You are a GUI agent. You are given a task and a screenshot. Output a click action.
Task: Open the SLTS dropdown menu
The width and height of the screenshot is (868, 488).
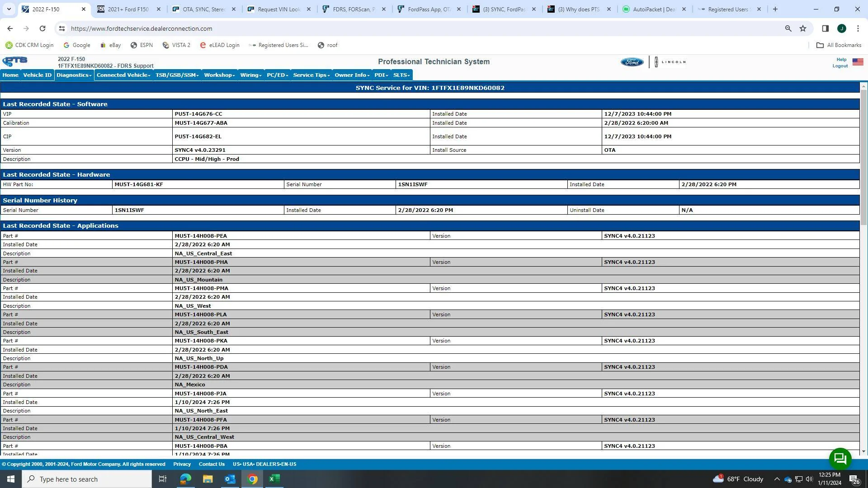401,75
